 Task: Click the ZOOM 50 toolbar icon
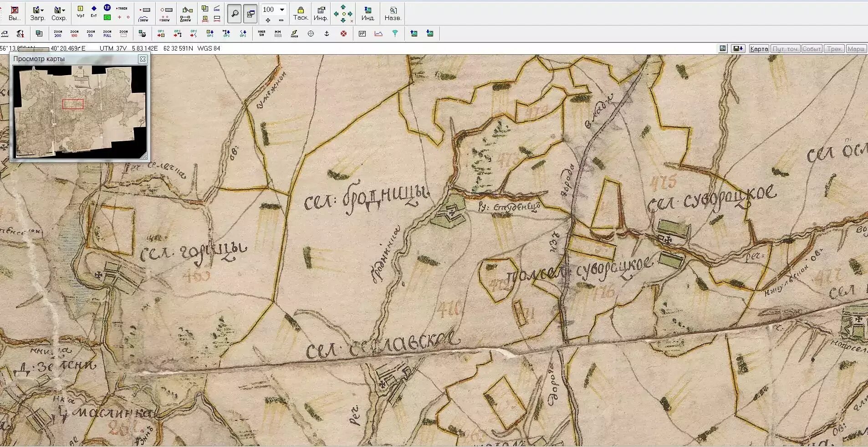coord(91,34)
